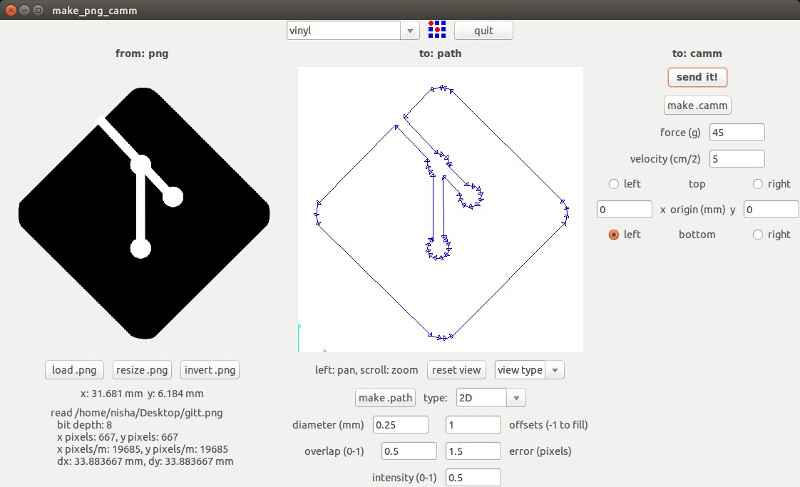
Task: Select the top right origin radio
Action: (x=758, y=184)
